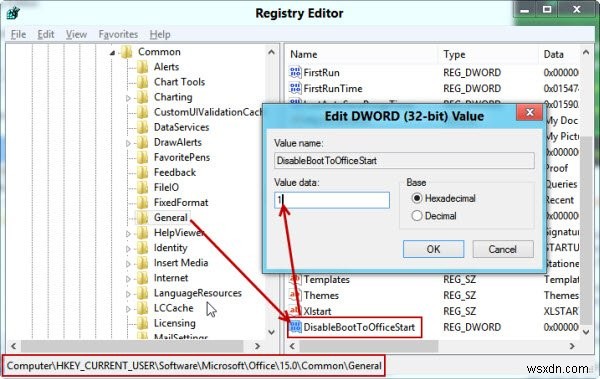Click tree pane scroll-down arrow

point(271,332)
